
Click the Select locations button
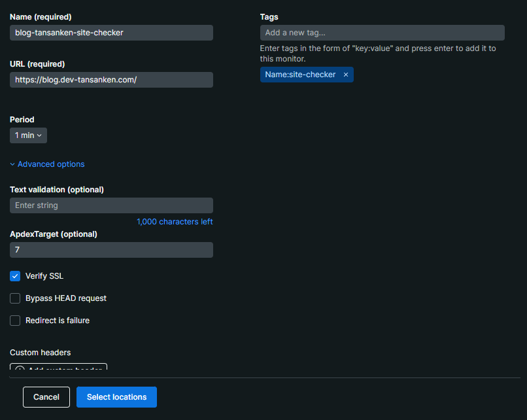pos(116,397)
